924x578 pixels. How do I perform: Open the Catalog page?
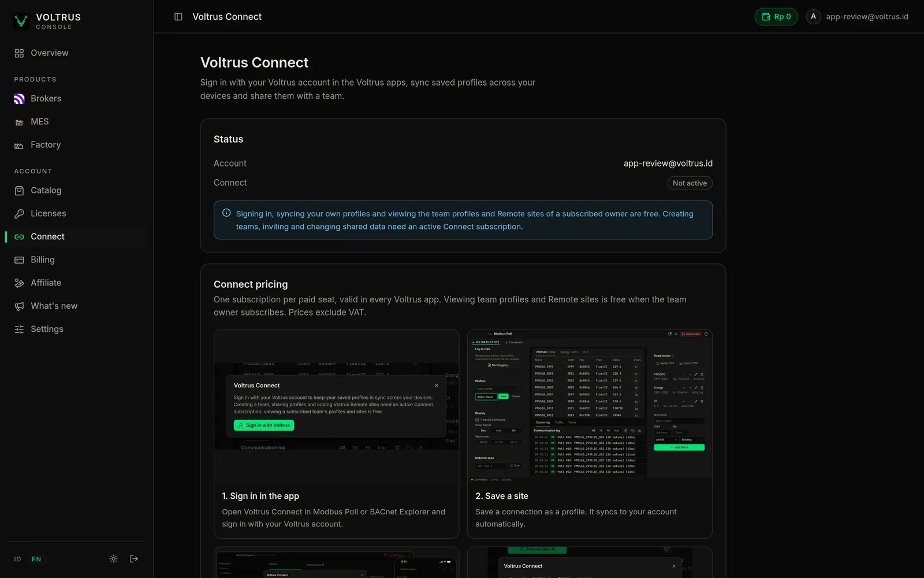pyautogui.click(x=76, y=191)
